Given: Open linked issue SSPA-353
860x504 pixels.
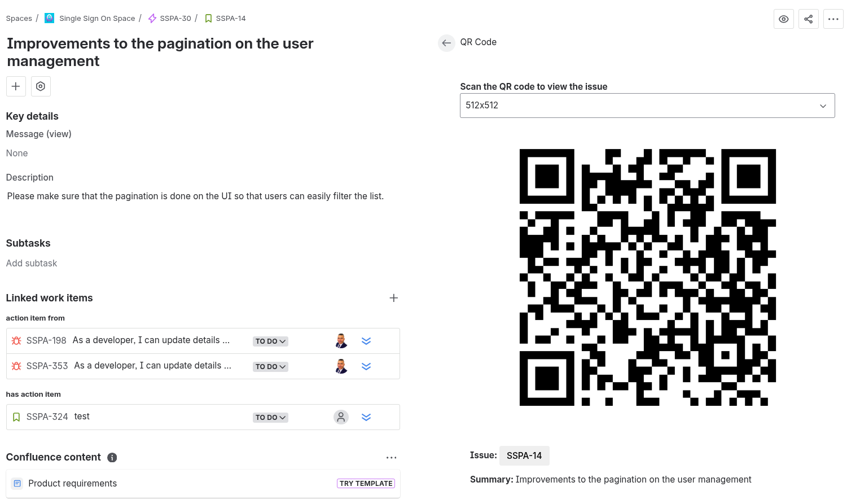Looking at the screenshot, I should click(47, 366).
